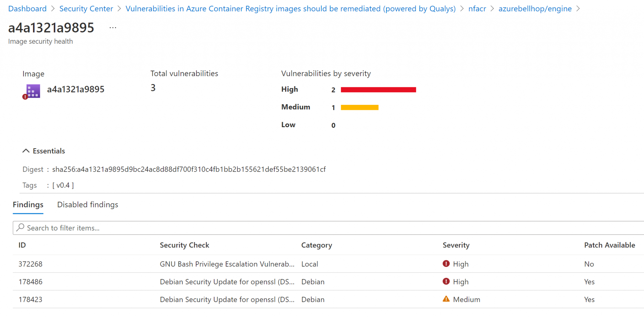Click the High severity icon on row 178486
644x317 pixels.
pyautogui.click(x=446, y=281)
